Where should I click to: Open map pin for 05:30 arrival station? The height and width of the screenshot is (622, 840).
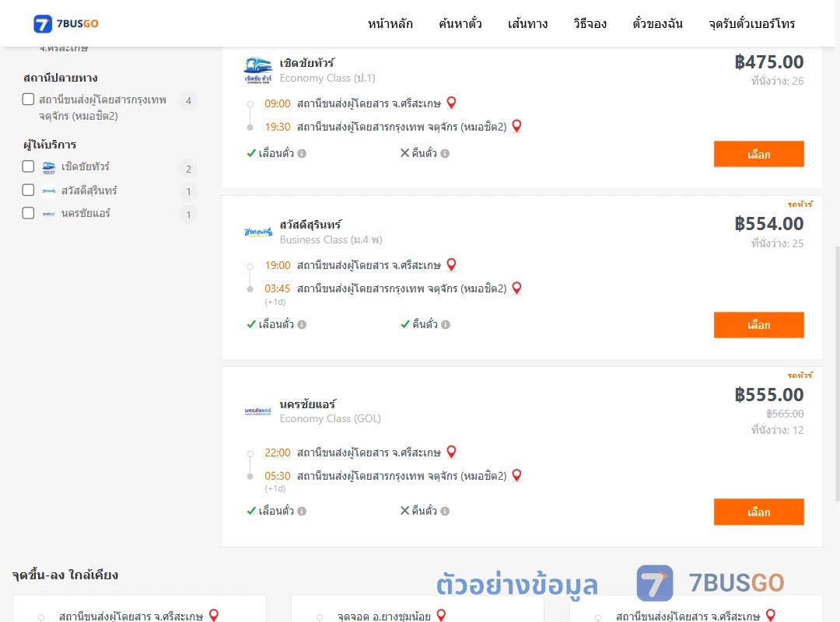pyautogui.click(x=517, y=475)
